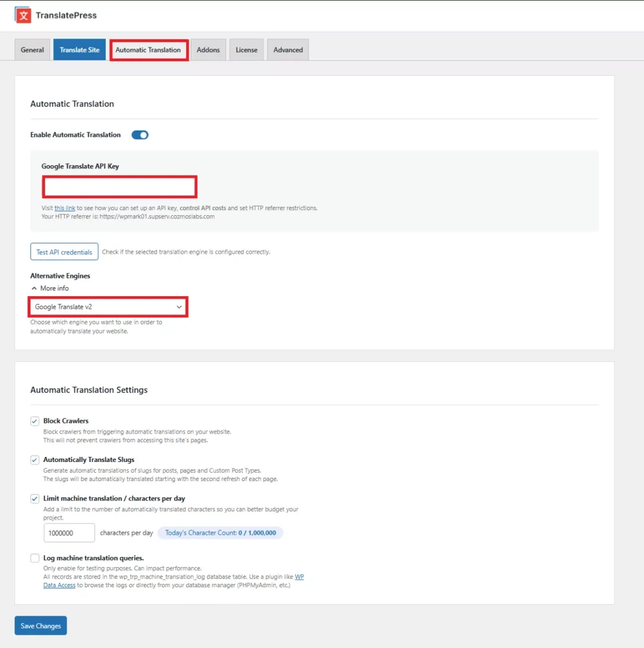644x648 pixels.
Task: Open the Google Translate v2 engine dropdown
Action: [x=108, y=307]
